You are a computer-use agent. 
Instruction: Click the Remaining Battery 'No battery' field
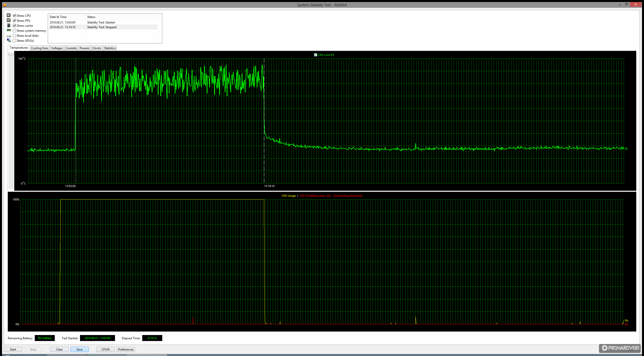coord(45,338)
